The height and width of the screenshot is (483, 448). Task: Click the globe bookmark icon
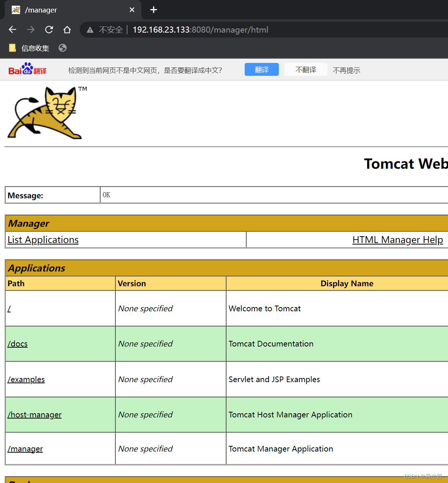(x=63, y=48)
